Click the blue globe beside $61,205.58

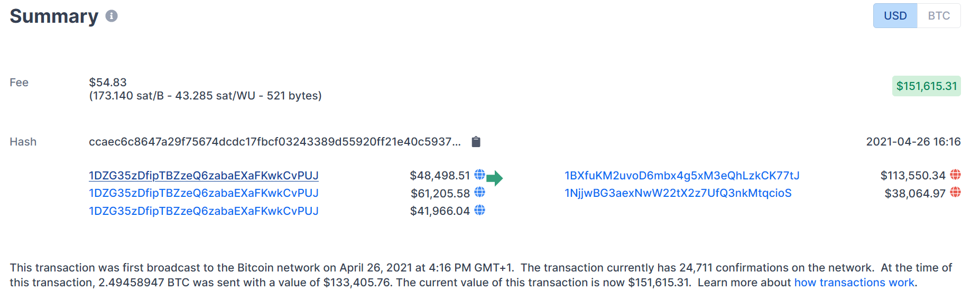tap(479, 193)
